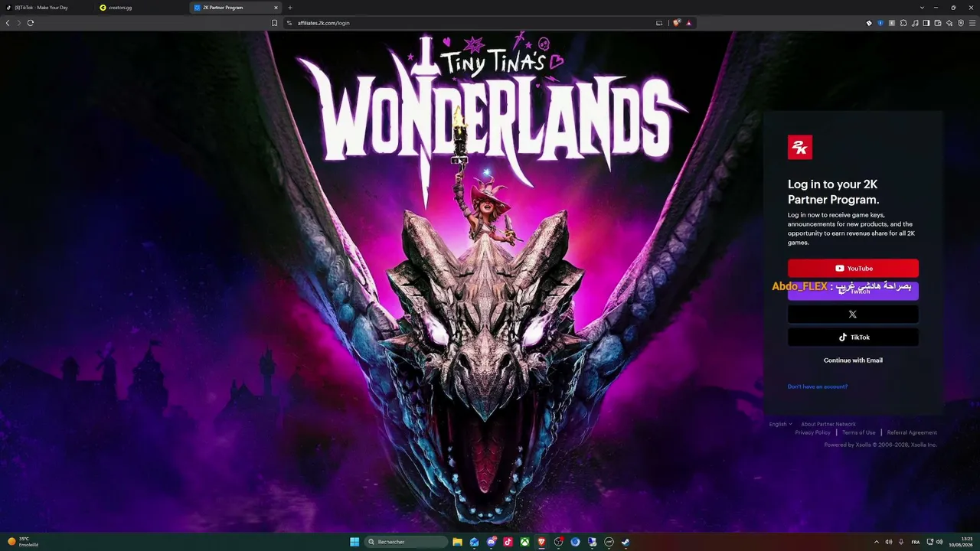Switch to the creators.gg tab
The image size is (980, 551).
142,8
